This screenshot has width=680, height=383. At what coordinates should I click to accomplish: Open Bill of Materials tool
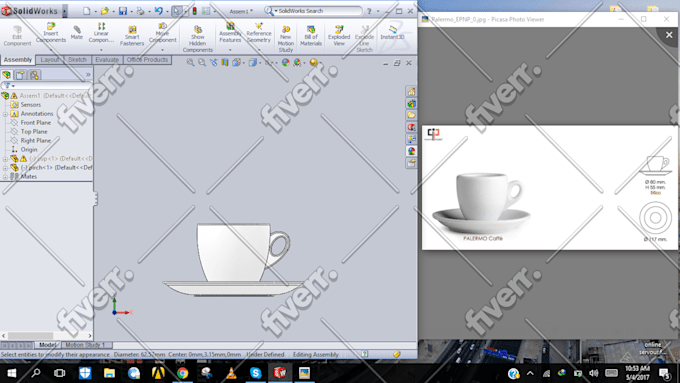(x=311, y=36)
